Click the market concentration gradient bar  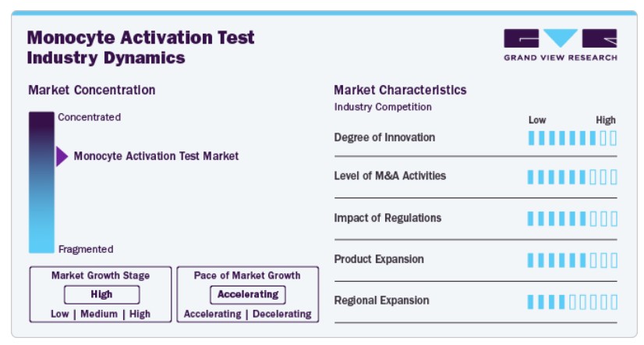(41, 182)
